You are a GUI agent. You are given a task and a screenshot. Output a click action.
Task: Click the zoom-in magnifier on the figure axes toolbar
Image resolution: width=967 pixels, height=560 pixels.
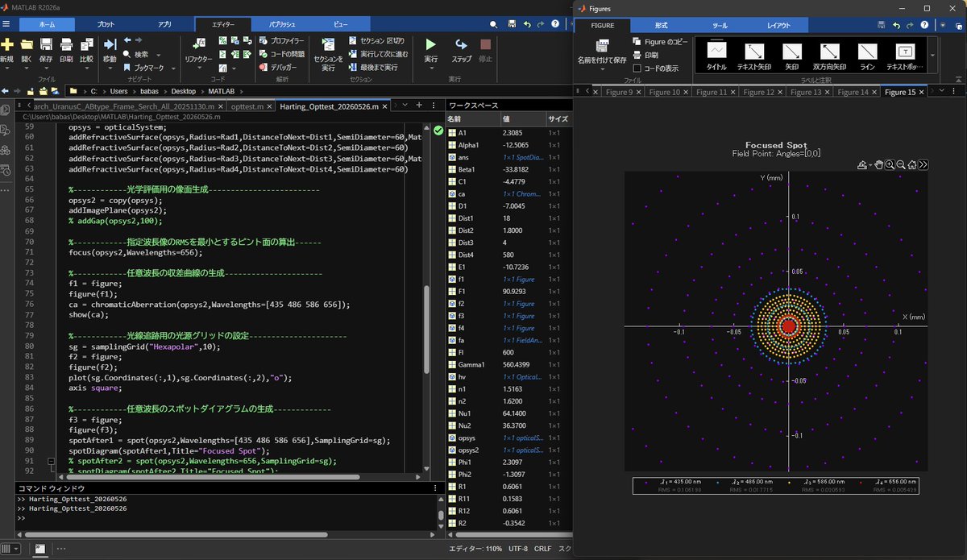pyautogui.click(x=890, y=164)
